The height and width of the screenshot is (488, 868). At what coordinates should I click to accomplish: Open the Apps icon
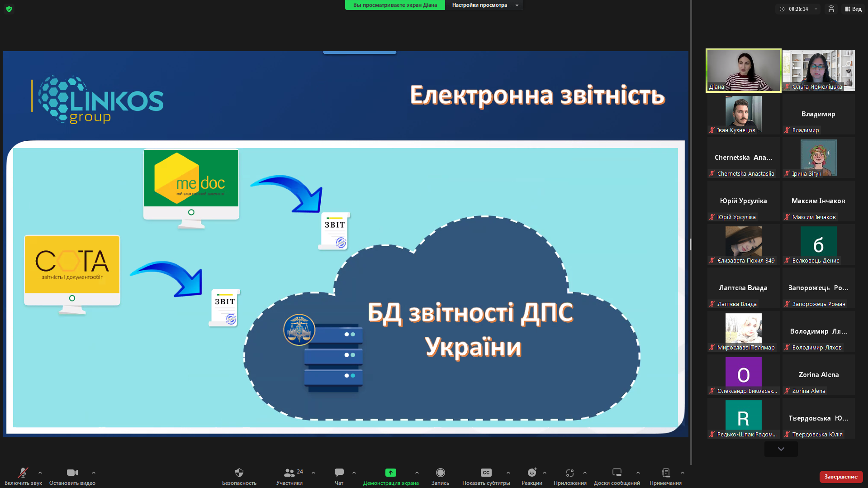[569, 473]
